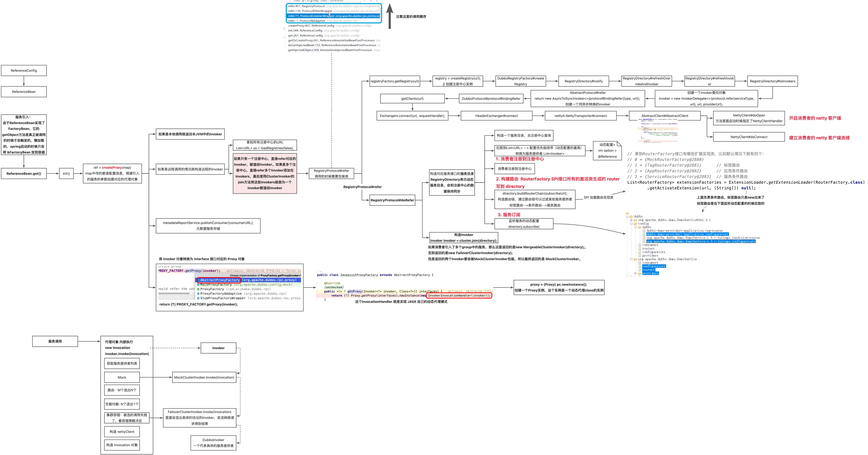The width and height of the screenshot is (868, 455).
Task: Expand the highlighted providers folder
Action: click(636, 273)
